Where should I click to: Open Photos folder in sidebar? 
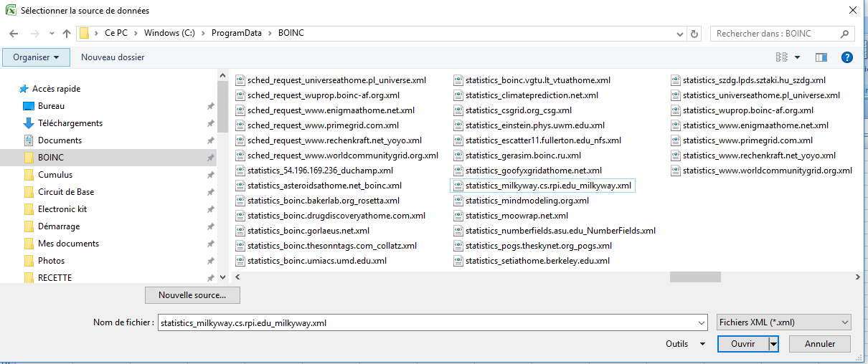(x=51, y=261)
